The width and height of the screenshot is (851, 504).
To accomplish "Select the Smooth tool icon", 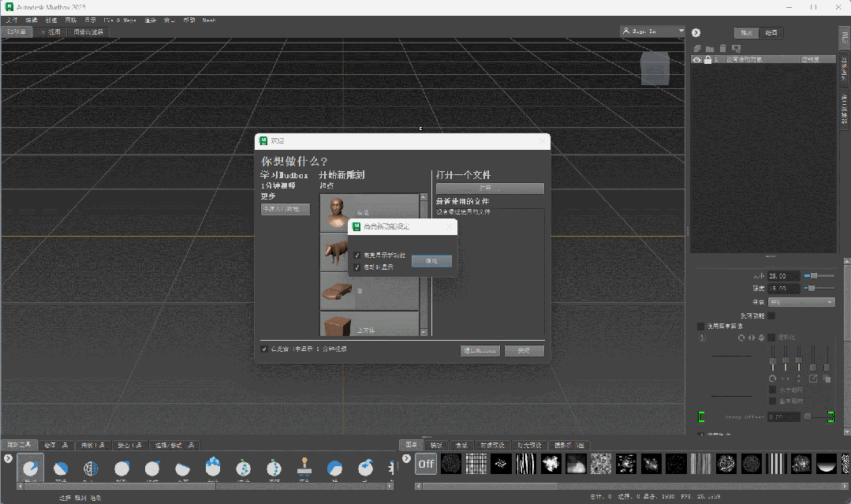I will pos(61,469).
